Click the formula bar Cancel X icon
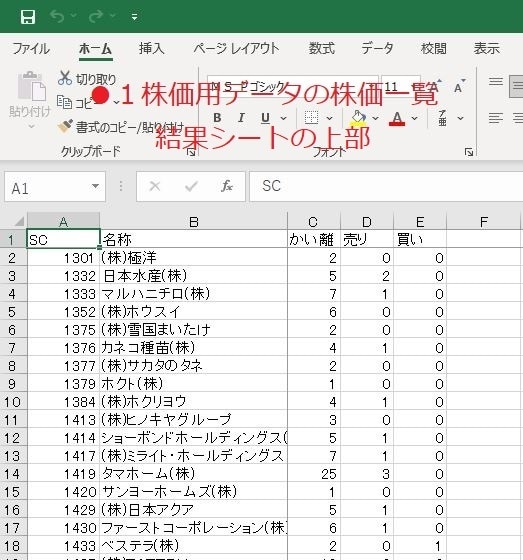Image resolution: width=523 pixels, height=560 pixels. [x=155, y=186]
